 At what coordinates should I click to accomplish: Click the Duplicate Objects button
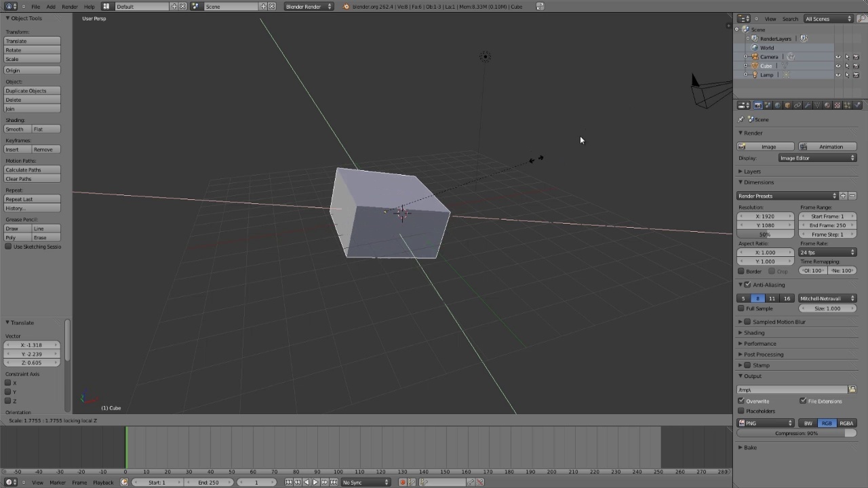pos(33,91)
